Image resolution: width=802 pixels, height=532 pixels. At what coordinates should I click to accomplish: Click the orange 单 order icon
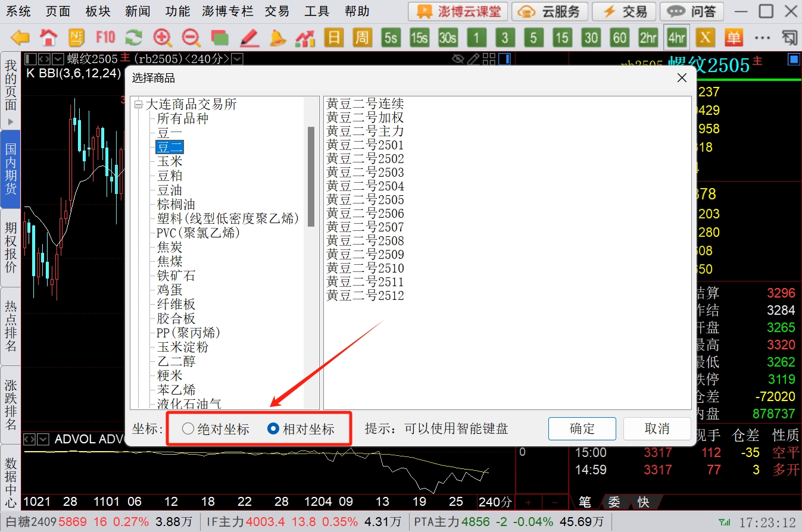[x=734, y=38]
